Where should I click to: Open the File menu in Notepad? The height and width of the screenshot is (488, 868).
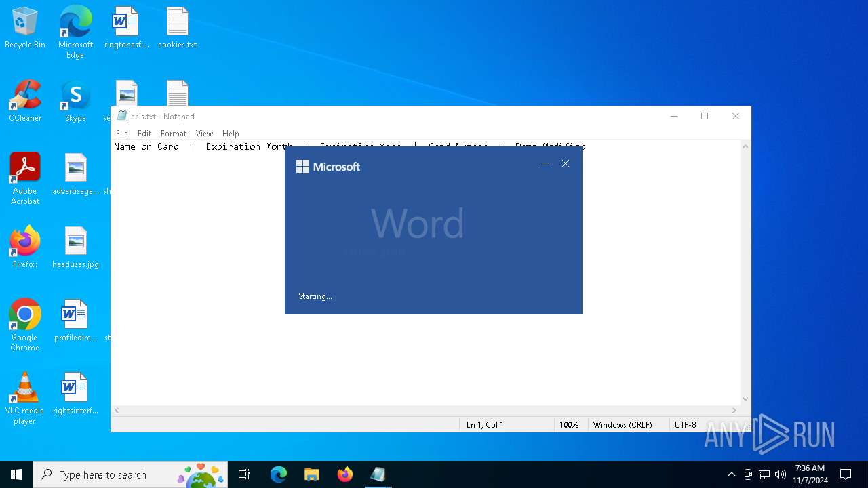[122, 134]
